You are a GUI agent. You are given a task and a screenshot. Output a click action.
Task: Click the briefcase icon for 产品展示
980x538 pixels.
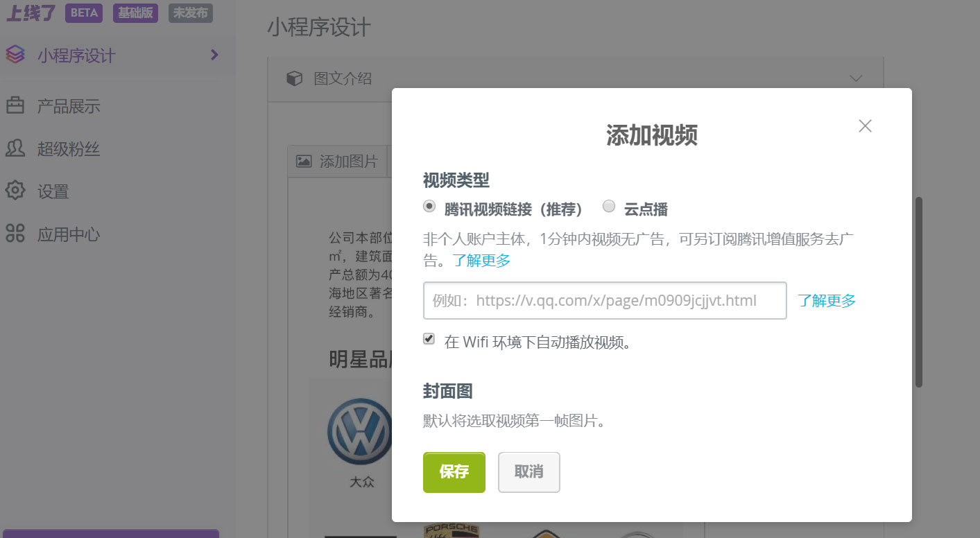(15, 106)
